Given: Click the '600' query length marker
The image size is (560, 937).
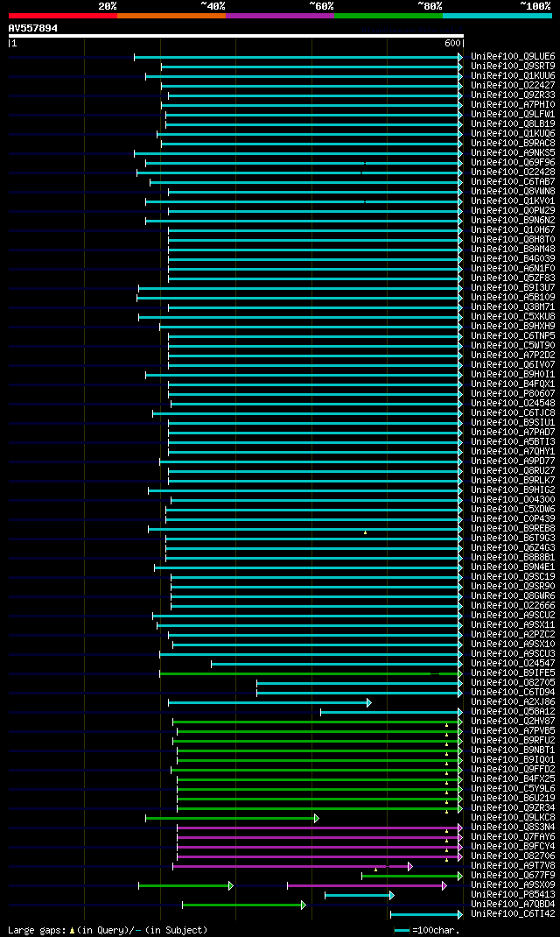Looking at the screenshot, I should (452, 43).
